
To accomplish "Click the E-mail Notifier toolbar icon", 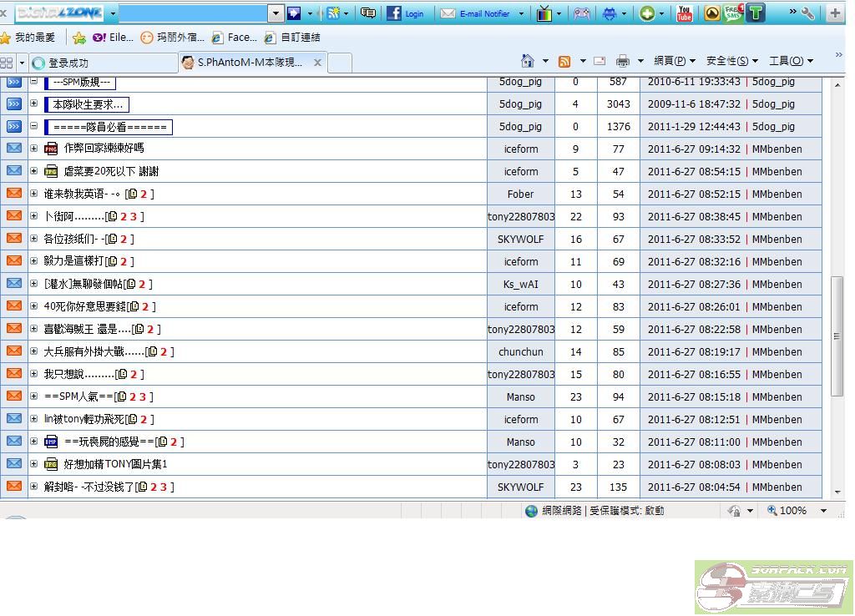I will tap(476, 13).
